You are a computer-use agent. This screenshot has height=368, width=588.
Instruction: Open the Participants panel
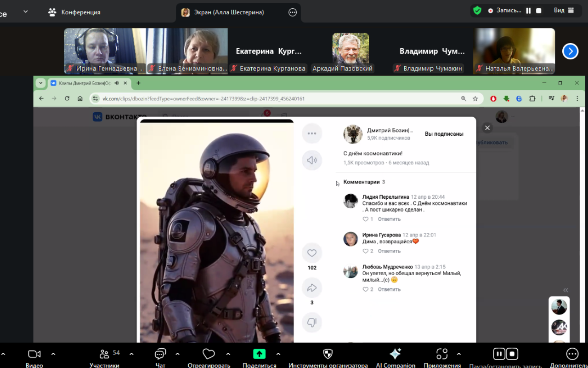point(104,354)
